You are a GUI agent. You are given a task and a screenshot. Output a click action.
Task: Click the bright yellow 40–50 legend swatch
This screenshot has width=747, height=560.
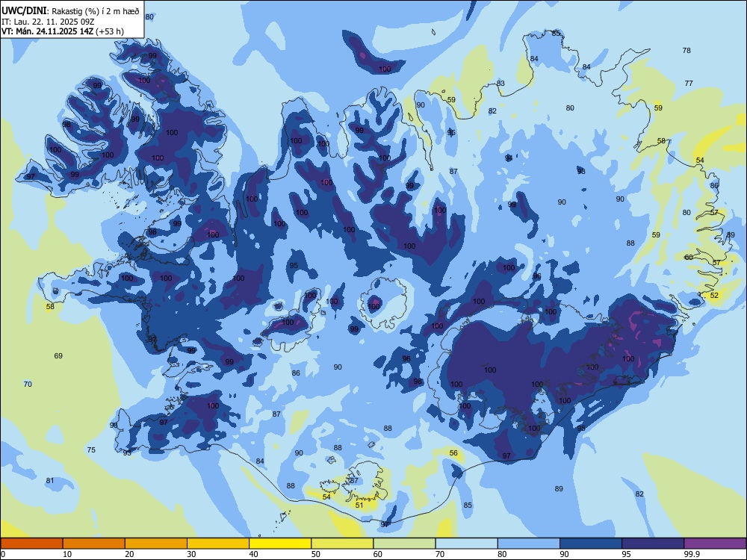click(x=280, y=544)
